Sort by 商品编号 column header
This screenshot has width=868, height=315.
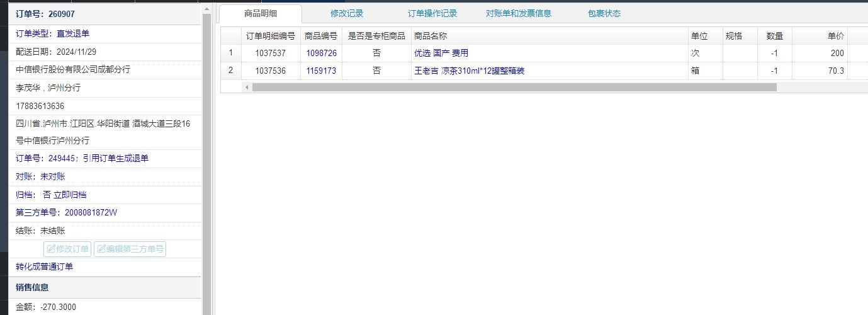[x=321, y=36]
